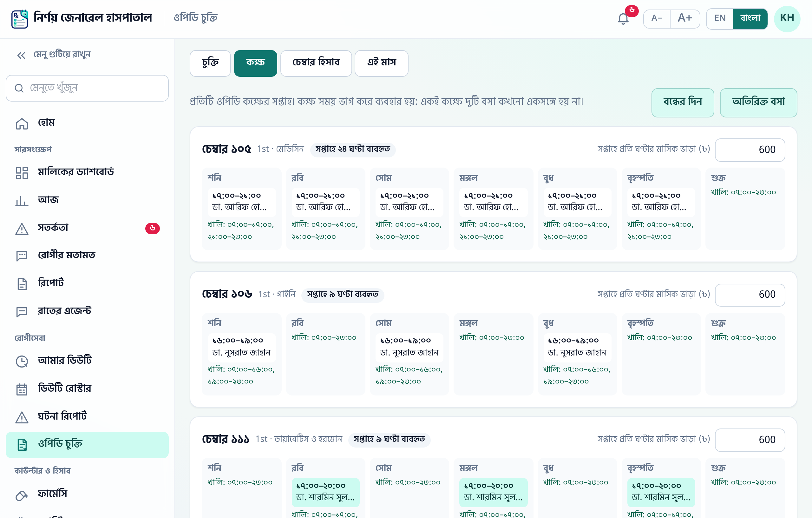812x518 pixels.
Task: Edit rent field for চেম্বার ১০৬
Action: point(750,295)
